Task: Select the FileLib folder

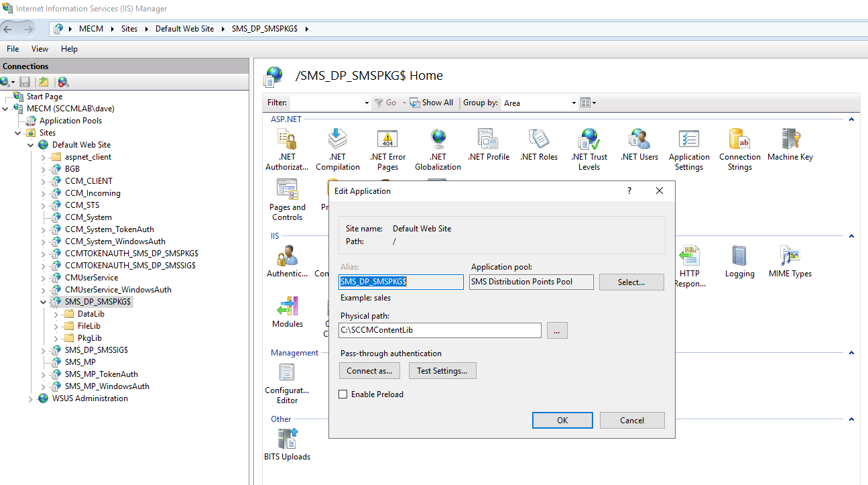Action: [88, 326]
